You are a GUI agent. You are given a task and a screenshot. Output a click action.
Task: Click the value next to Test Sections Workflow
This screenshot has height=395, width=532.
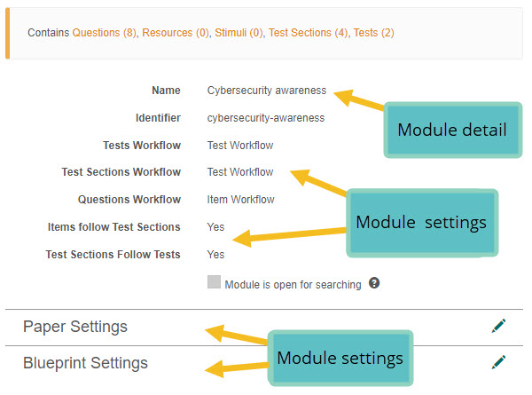(x=240, y=172)
